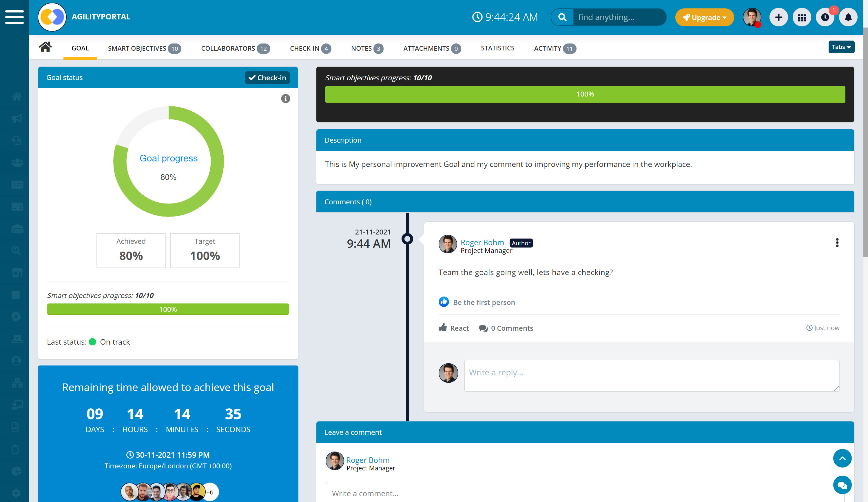The height and width of the screenshot is (502, 868).
Task: Click the home icon in the tab bar
Action: coord(45,47)
